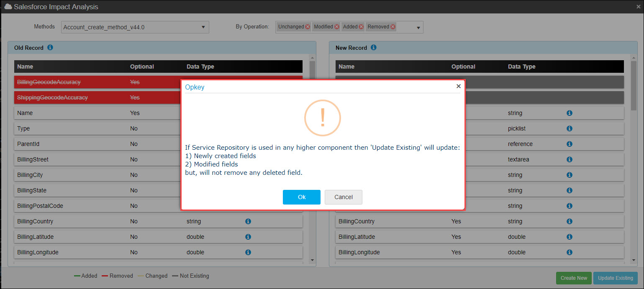Click the Old Record scrollbar up arrow
Screen dimensions: 644x289
click(x=312, y=58)
